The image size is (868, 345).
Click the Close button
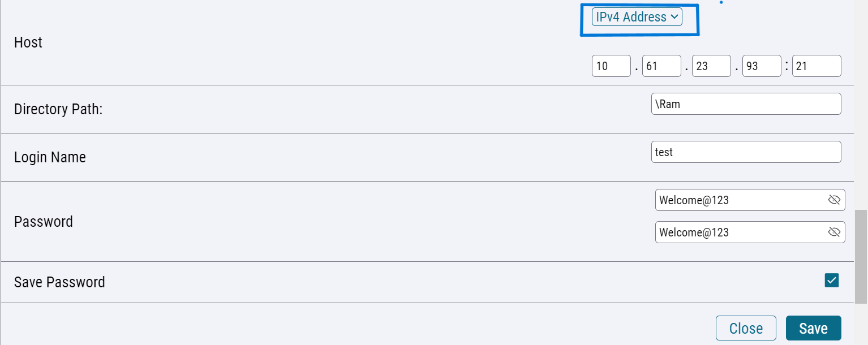tap(746, 328)
